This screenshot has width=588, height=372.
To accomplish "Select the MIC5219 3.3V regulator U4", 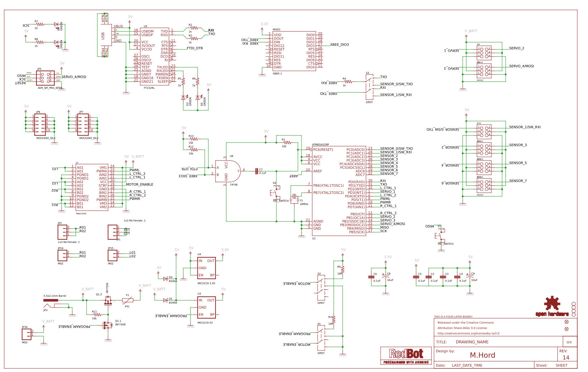I will (x=207, y=267).
